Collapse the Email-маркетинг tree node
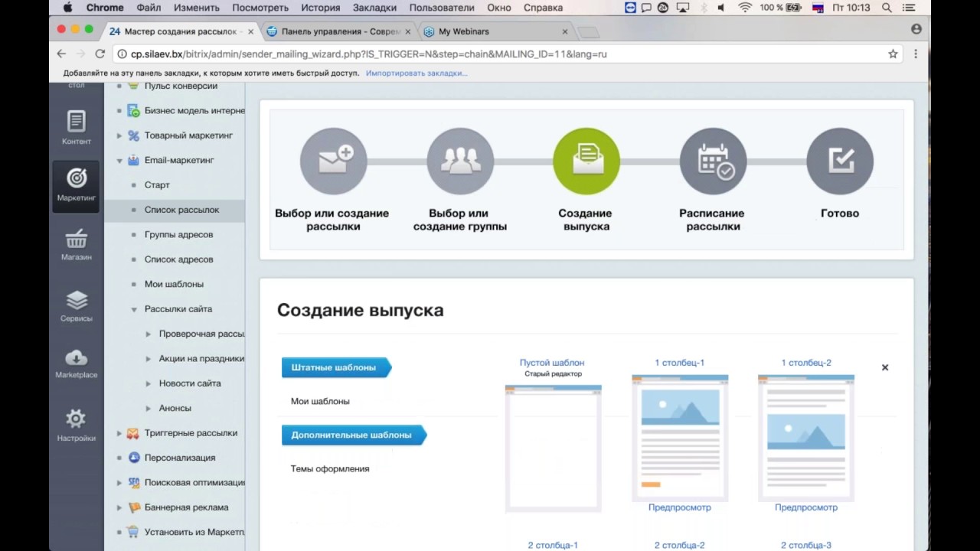This screenshot has width=980, height=551. click(119, 161)
